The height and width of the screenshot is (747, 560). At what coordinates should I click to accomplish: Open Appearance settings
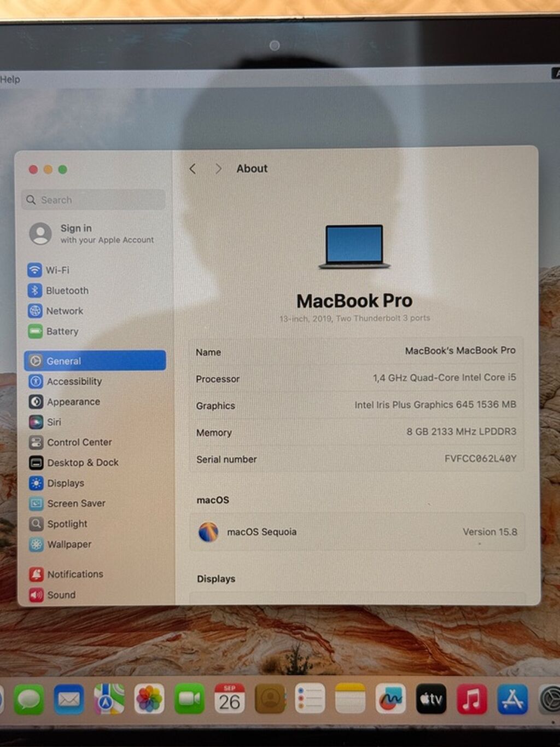click(x=65, y=402)
